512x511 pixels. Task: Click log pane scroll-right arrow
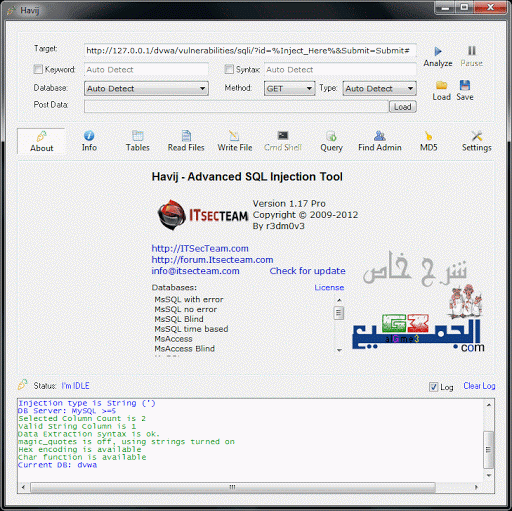point(476,487)
